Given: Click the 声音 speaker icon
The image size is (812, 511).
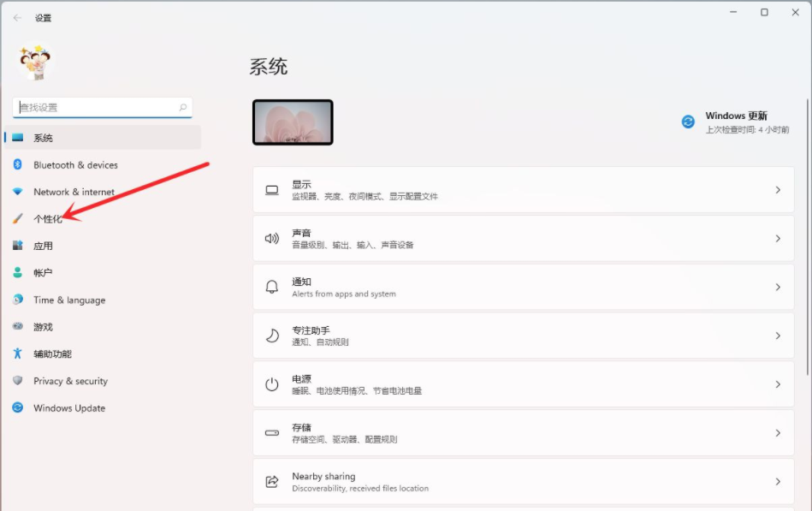Looking at the screenshot, I should click(272, 239).
